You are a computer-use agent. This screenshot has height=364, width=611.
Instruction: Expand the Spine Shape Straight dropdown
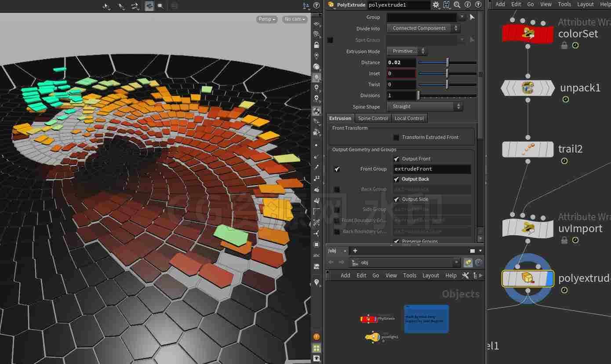click(425, 106)
